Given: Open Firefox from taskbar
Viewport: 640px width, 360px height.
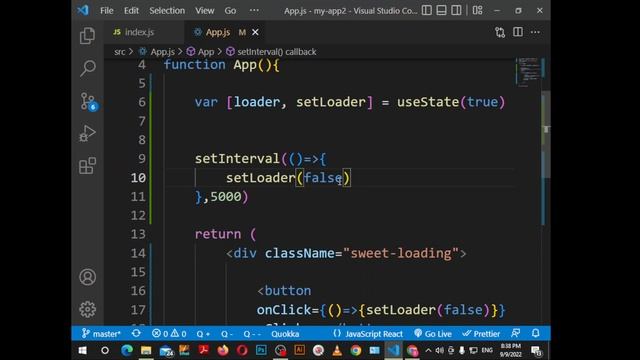Looking at the screenshot, I should pos(223,350).
